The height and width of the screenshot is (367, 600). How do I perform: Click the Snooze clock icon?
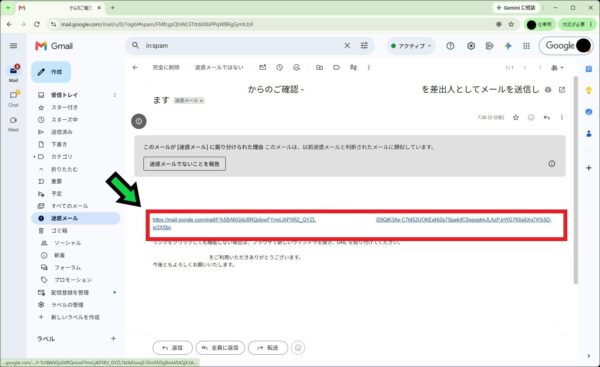pos(280,67)
